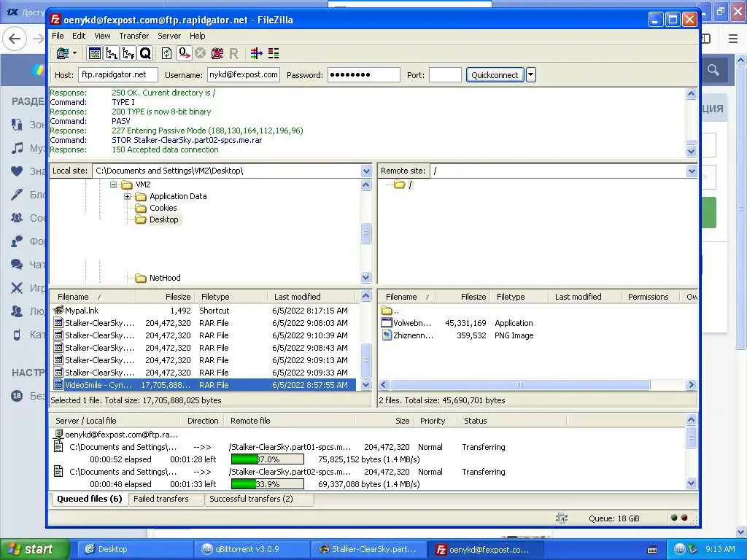Open the Site Manager dropdown arrow
Screen dimensions: 747x560
(x=75, y=53)
